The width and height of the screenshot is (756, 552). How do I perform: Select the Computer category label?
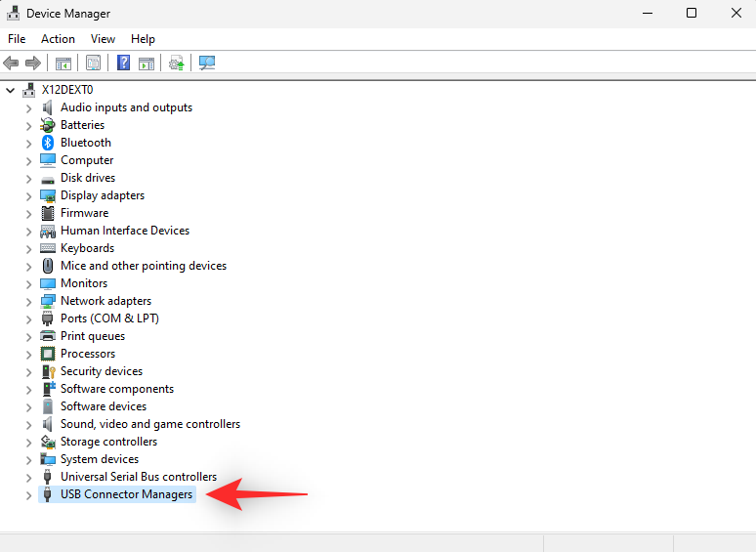coord(87,160)
